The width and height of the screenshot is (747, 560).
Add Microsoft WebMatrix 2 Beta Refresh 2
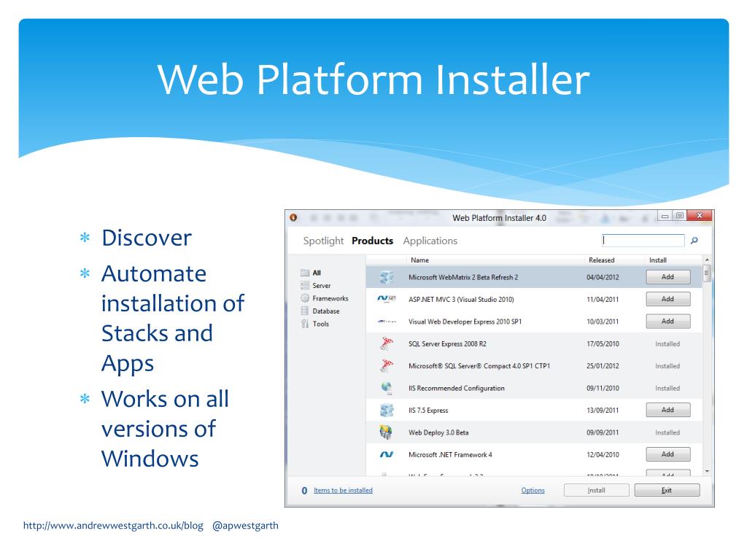tap(668, 277)
